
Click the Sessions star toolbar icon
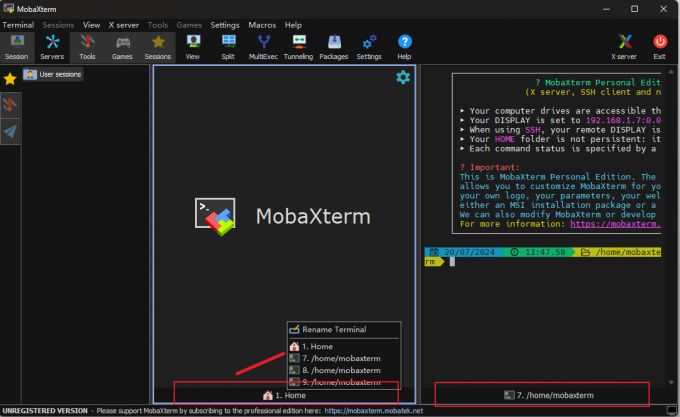[158, 47]
